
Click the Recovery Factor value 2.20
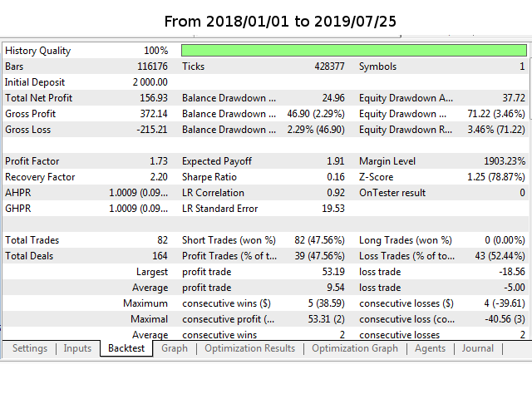[x=156, y=177]
